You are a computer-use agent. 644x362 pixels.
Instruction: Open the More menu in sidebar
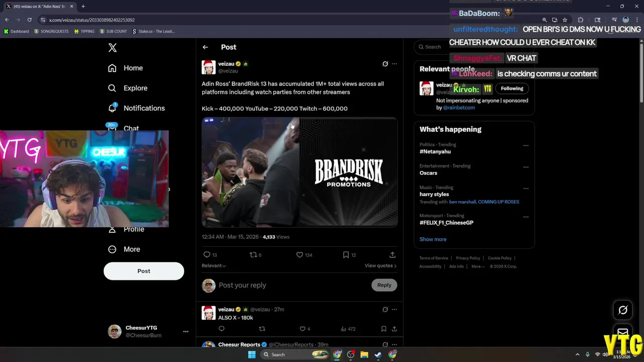(124, 249)
